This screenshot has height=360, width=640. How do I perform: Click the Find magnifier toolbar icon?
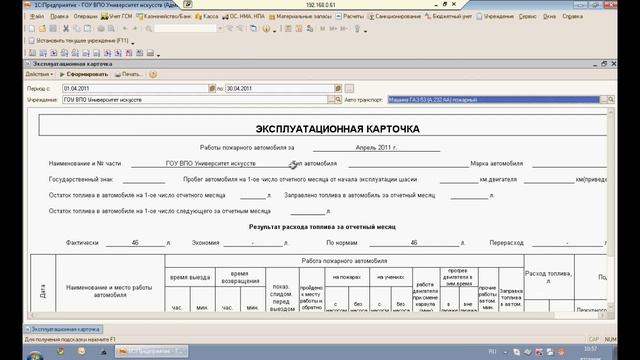149,29
